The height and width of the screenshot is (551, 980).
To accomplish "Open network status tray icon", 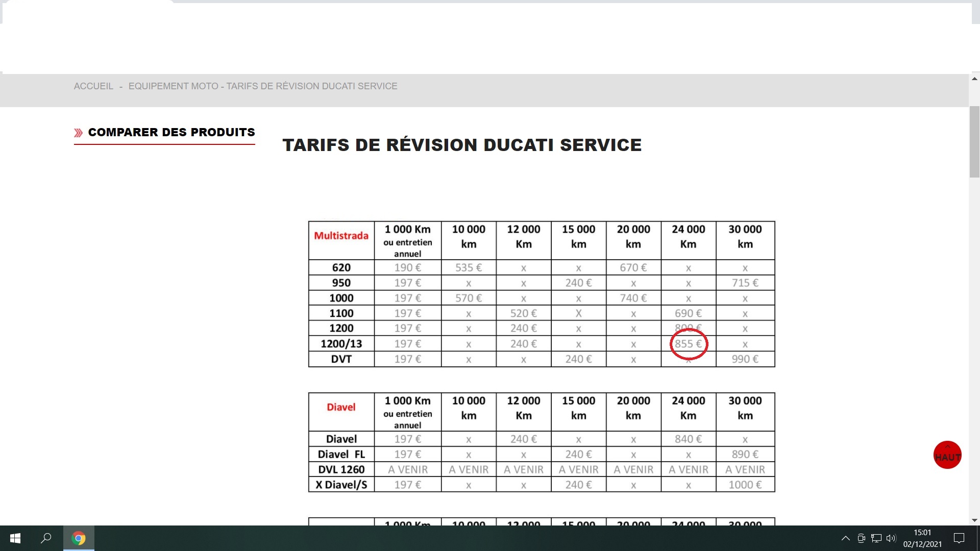I will pos(876,538).
